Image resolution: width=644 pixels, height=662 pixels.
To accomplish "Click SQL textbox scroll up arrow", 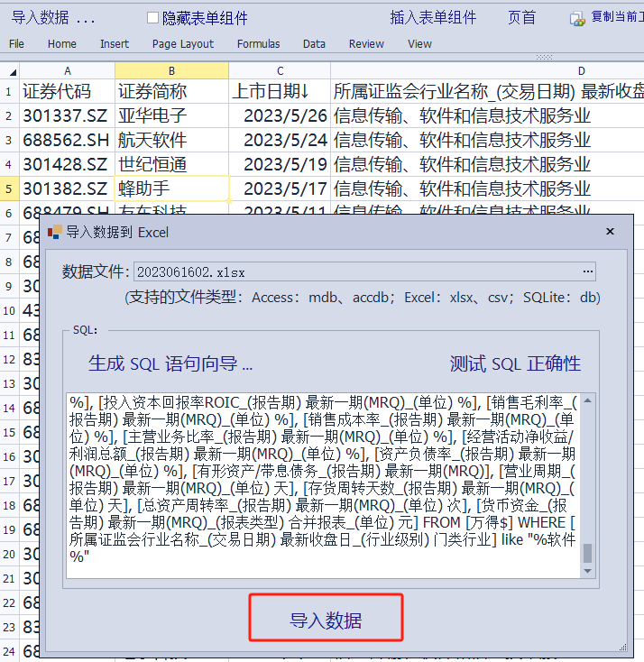I will (x=588, y=400).
